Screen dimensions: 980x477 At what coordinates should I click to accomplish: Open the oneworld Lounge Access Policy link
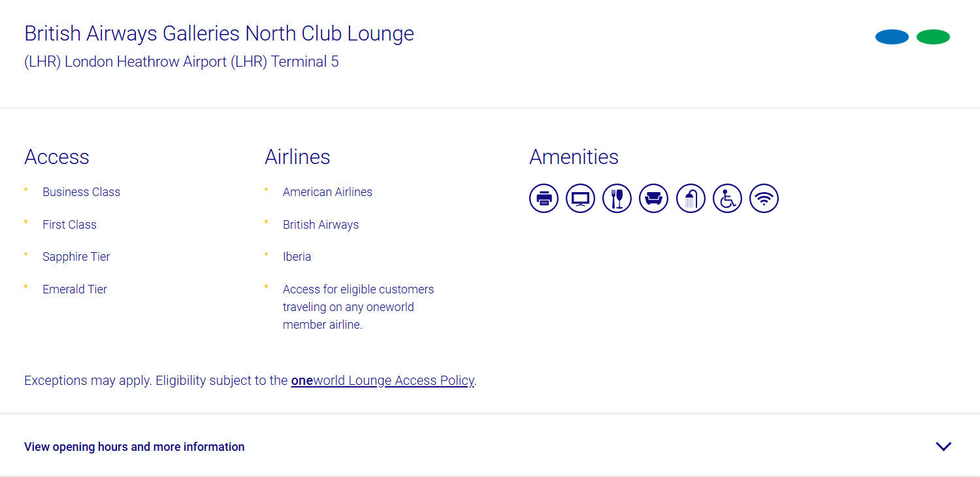(382, 380)
